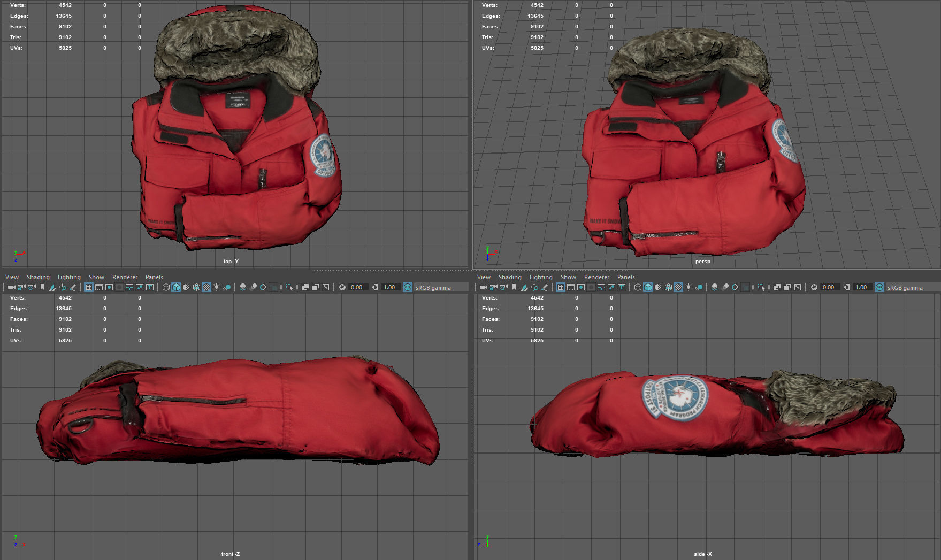The width and height of the screenshot is (941, 560).
Task: Toggle Field Chart in front -Z panel toolbar
Action: click(x=129, y=287)
